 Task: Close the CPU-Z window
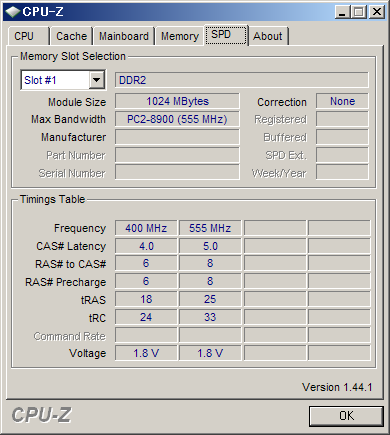(377, 12)
